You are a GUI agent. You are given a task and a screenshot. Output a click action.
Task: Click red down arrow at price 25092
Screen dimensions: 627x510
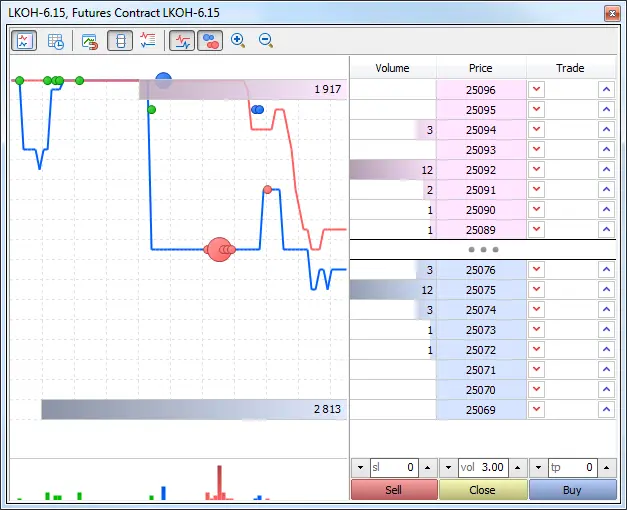click(537, 170)
